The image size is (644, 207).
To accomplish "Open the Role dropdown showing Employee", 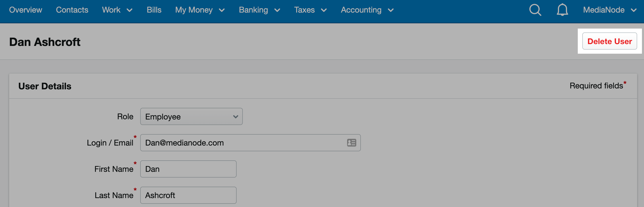I will 191,116.
